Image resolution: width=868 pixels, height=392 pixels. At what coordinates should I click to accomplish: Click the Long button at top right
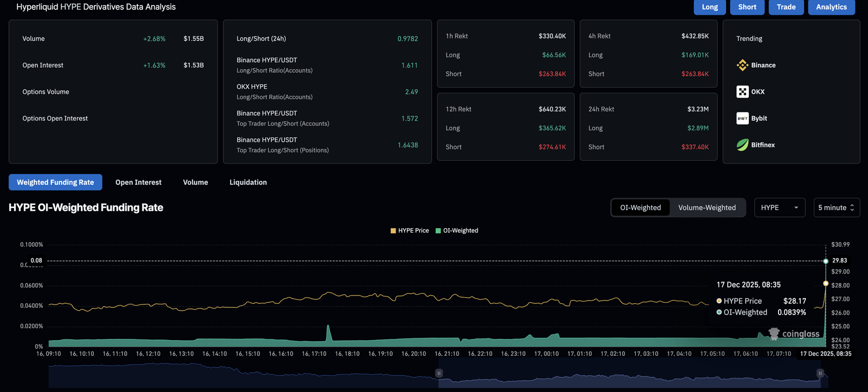709,7
